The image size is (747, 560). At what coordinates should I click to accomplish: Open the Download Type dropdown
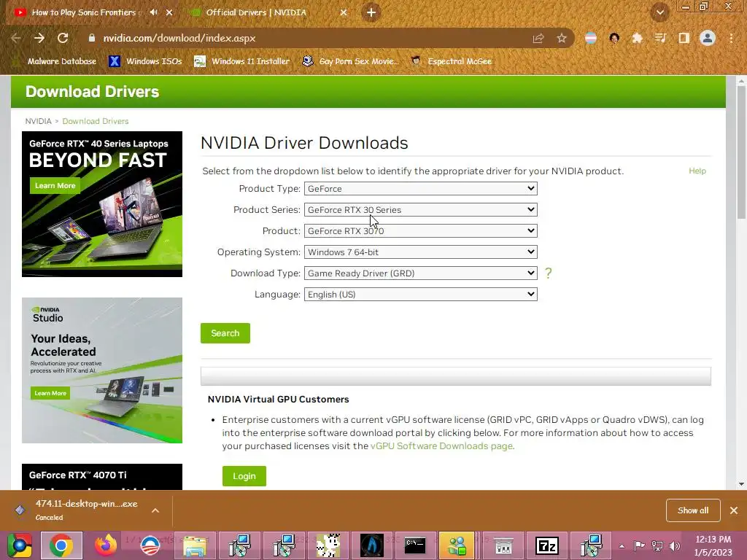(421, 273)
